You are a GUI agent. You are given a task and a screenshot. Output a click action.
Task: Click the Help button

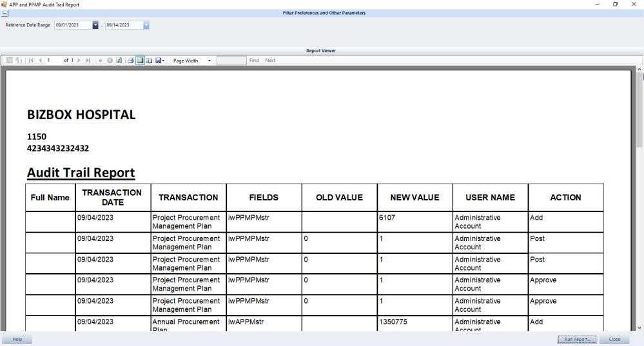tap(16, 339)
